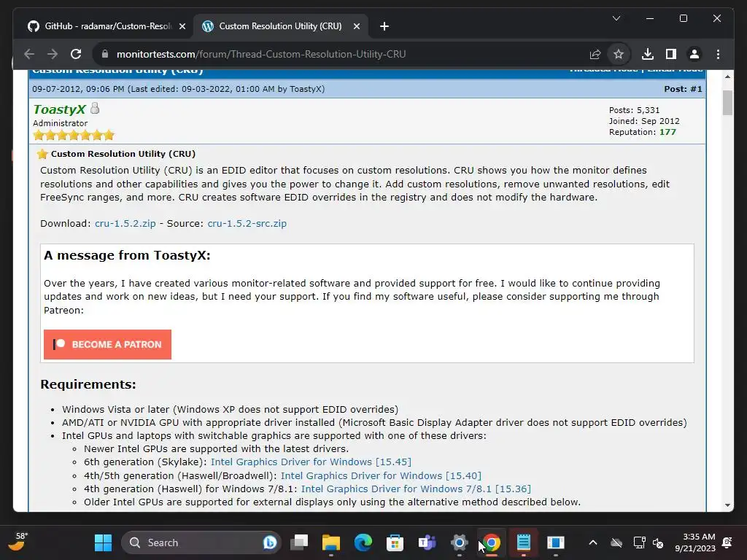Click the muted volume tray icon
Image resolution: width=747 pixels, height=560 pixels.
(658, 542)
